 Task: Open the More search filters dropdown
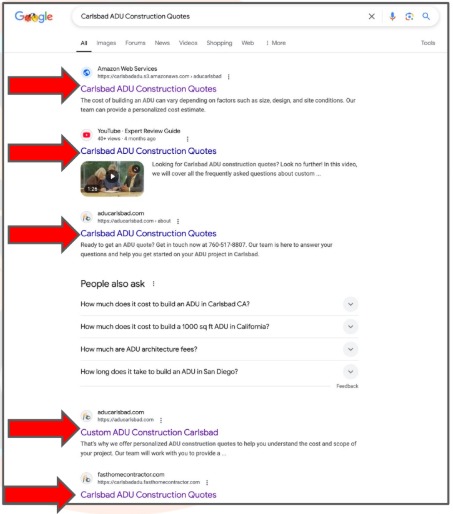pyautogui.click(x=276, y=43)
